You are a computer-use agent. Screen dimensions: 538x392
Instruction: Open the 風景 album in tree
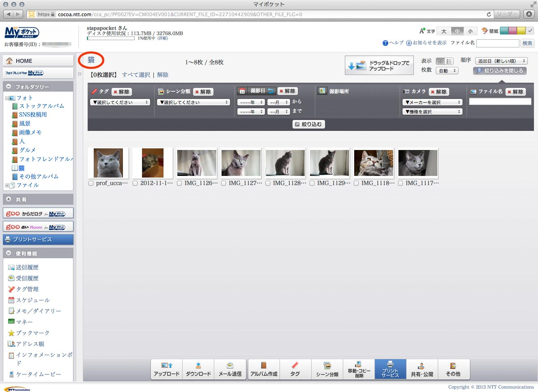click(25, 124)
